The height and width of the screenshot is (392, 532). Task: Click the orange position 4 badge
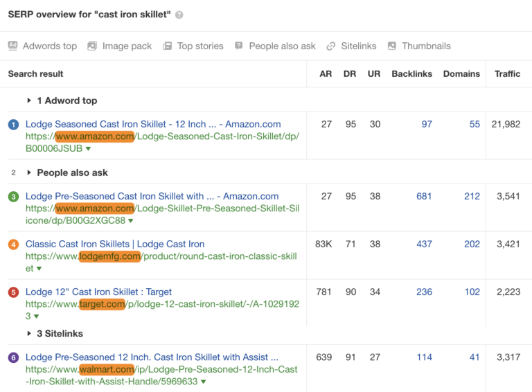point(13,244)
